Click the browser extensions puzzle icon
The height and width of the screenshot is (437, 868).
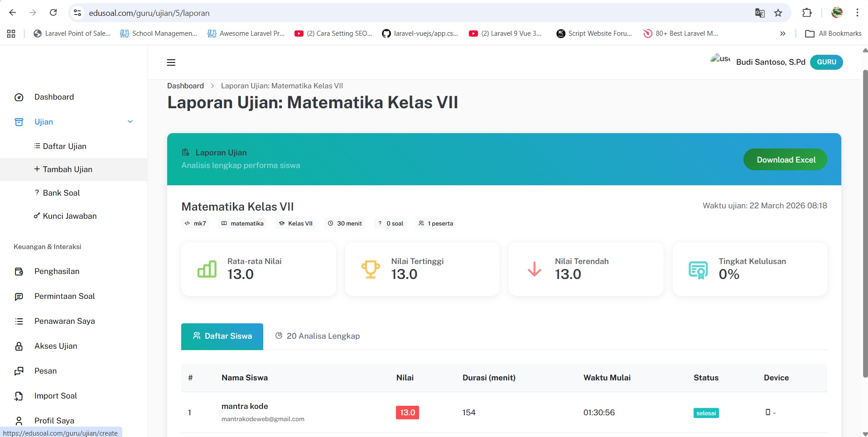coord(807,13)
